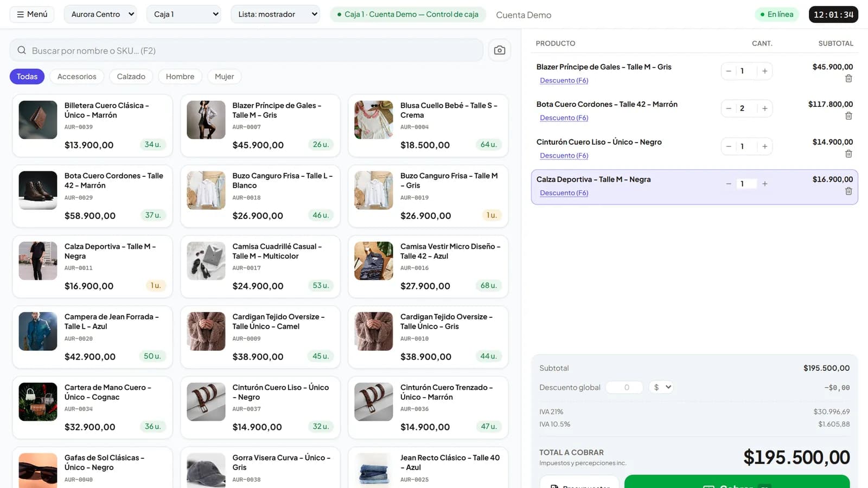Click the En línea status indicator
868x488 pixels.
coord(777,14)
